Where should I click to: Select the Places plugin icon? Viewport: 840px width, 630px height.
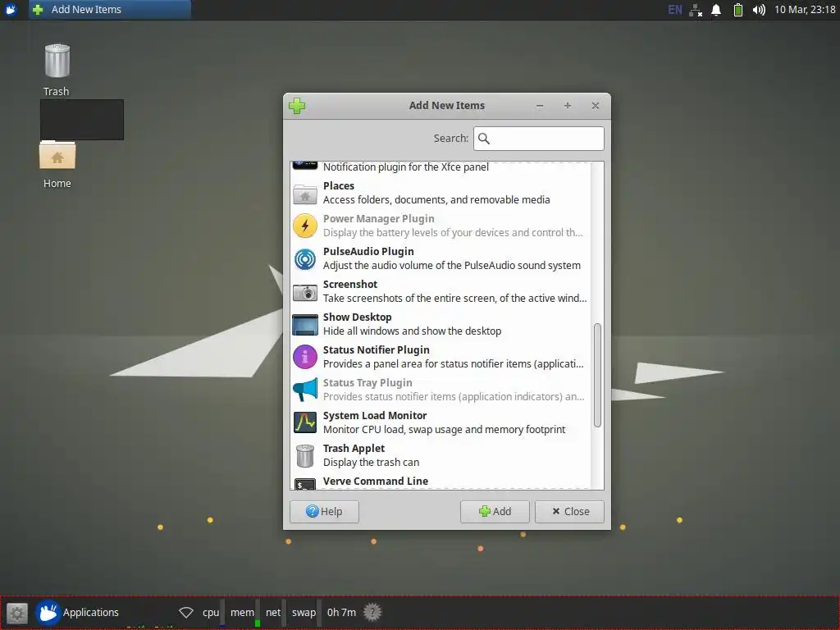[x=305, y=194]
